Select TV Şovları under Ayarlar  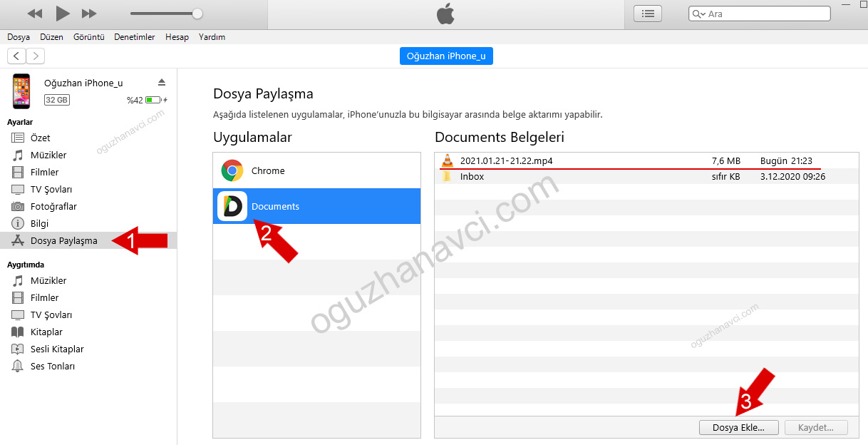click(88, 189)
